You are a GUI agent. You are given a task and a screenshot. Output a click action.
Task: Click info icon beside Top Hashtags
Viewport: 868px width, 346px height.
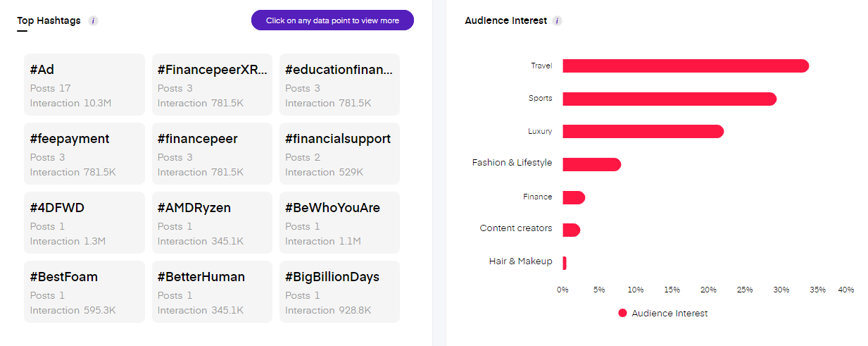tap(94, 21)
